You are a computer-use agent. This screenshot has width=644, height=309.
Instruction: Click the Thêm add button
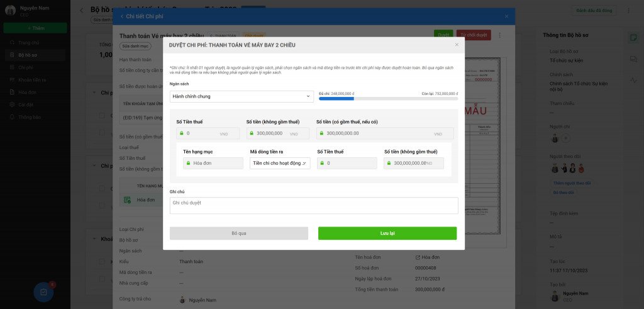click(x=35, y=28)
